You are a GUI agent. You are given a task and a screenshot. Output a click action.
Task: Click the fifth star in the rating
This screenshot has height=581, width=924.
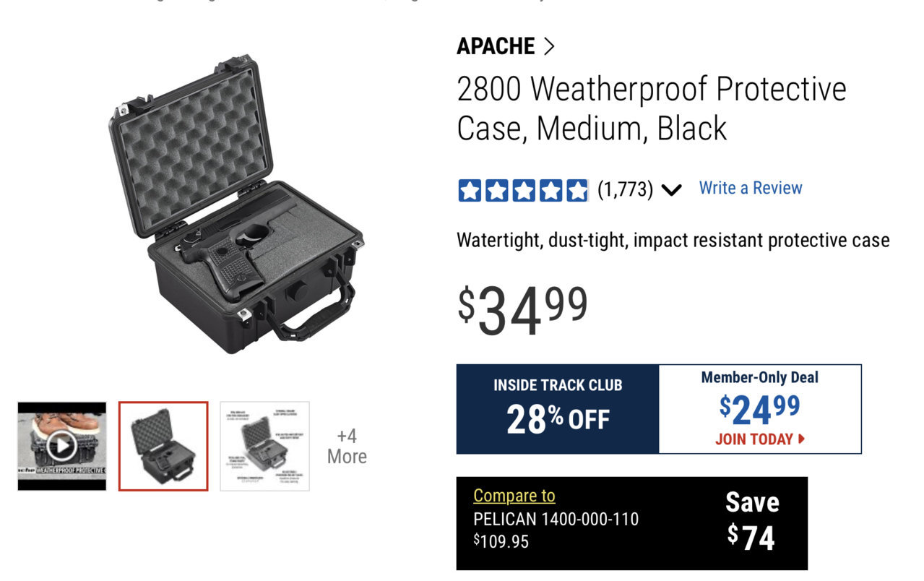pyautogui.click(x=577, y=191)
